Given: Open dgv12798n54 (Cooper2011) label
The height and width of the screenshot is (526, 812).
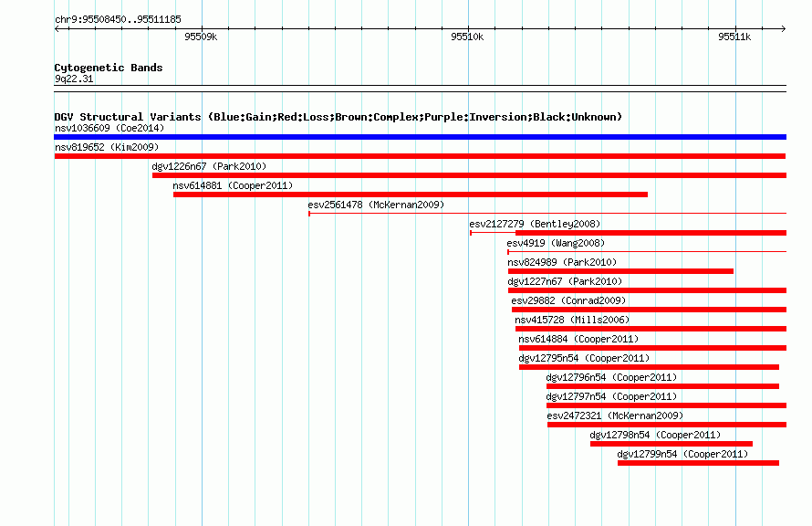Looking at the screenshot, I should point(655,435).
